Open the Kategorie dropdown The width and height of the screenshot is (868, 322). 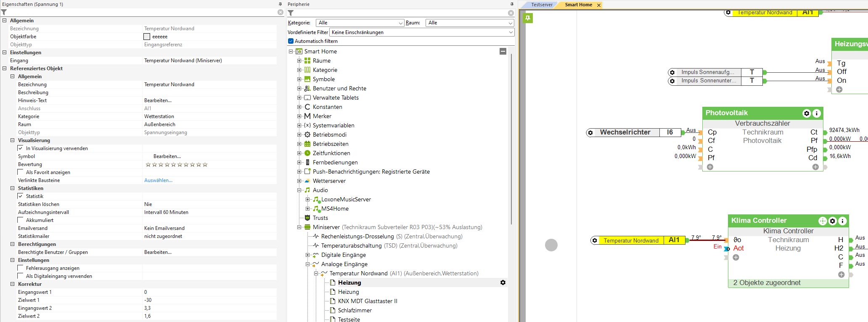click(x=360, y=23)
